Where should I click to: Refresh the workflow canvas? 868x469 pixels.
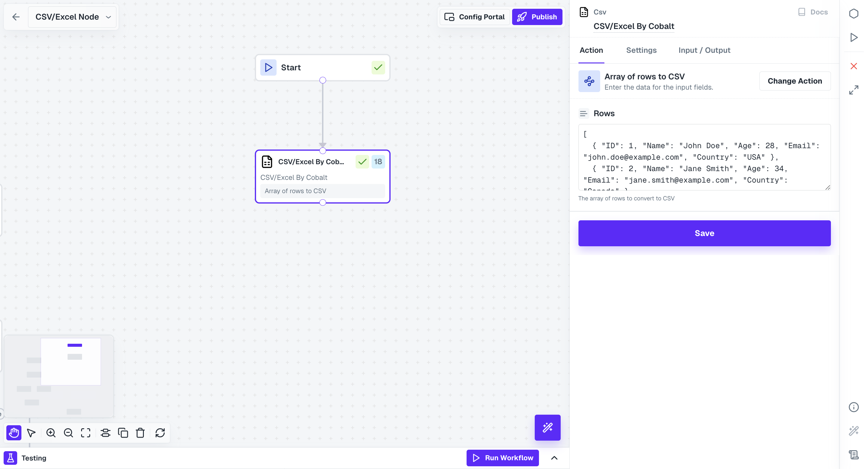click(x=160, y=432)
